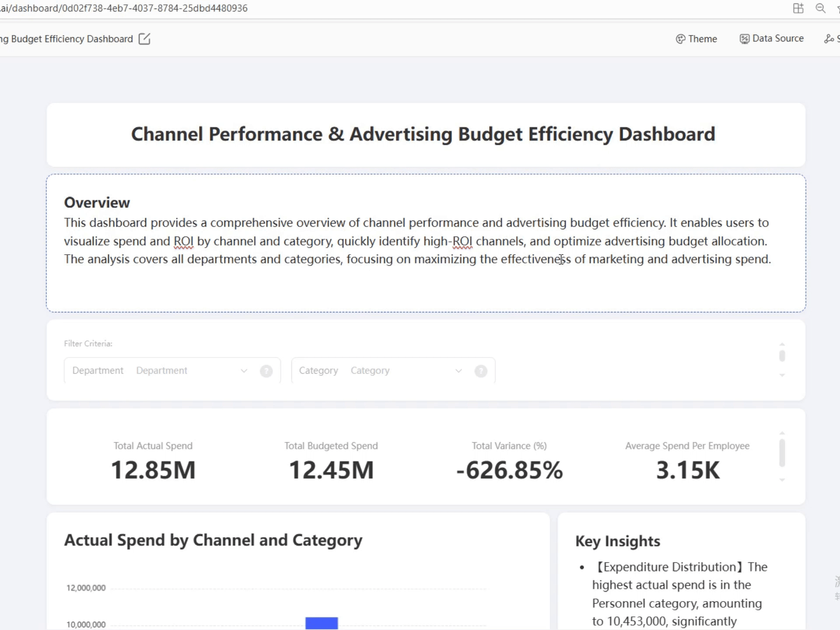Image resolution: width=840 pixels, height=630 pixels.
Task: Click the Overview text block
Action: click(417, 241)
